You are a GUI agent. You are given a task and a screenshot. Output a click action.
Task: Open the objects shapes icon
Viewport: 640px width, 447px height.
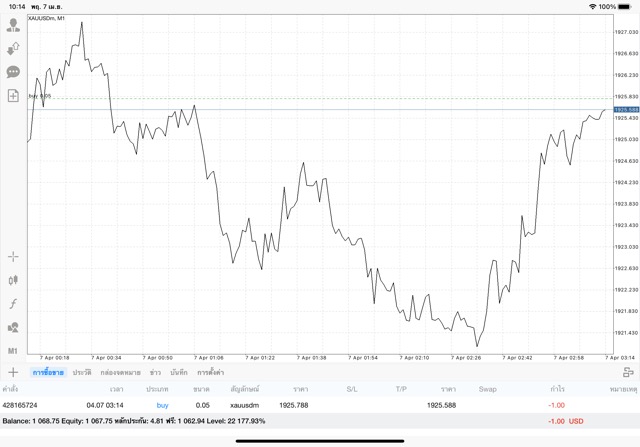point(13,327)
